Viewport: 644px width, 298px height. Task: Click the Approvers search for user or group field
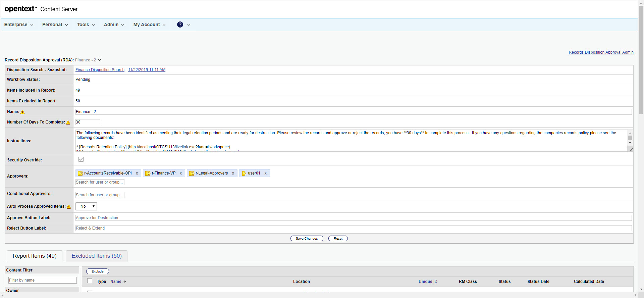[100, 182]
